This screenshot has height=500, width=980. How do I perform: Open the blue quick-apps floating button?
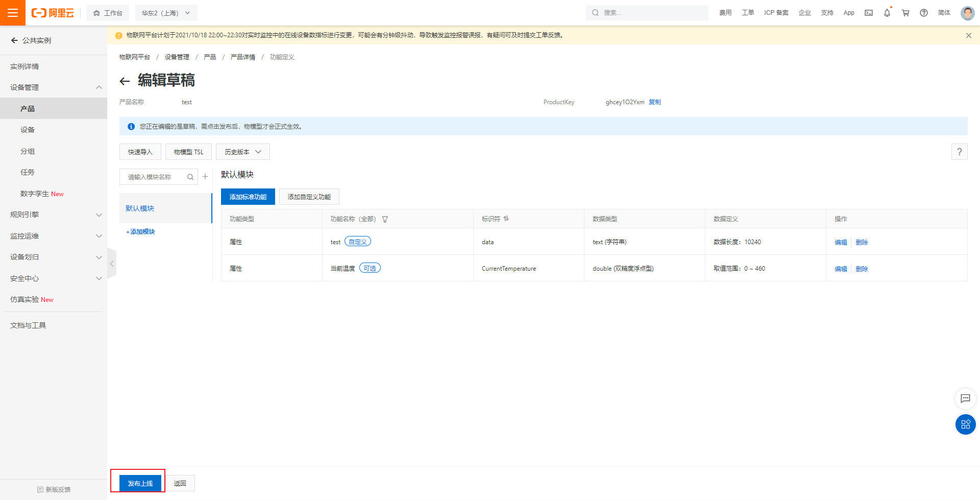click(965, 424)
